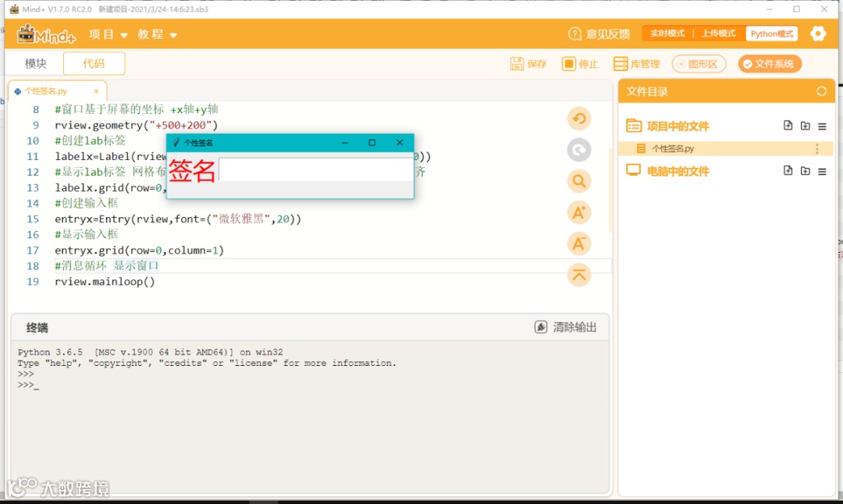Create new file in 项目中的文件
This screenshot has width=843, height=504.
coord(788,126)
